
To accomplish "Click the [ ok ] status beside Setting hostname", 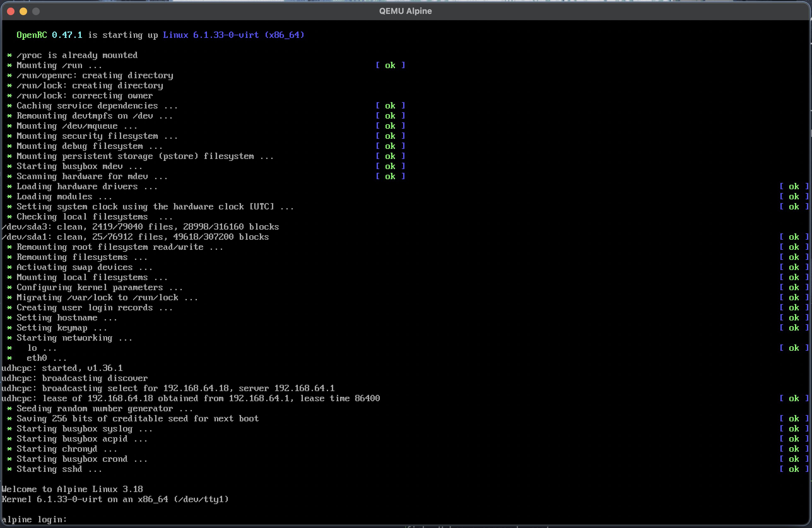I will point(794,318).
